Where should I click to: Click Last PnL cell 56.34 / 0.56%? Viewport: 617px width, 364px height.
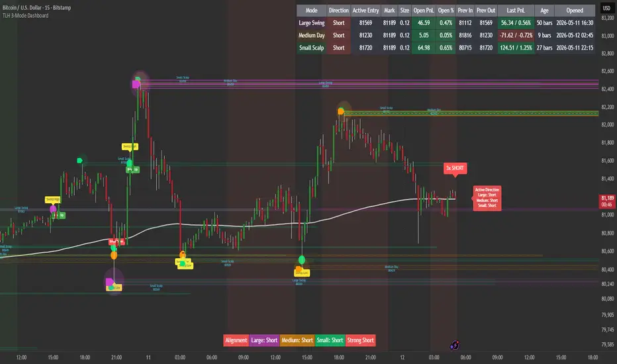[516, 23]
